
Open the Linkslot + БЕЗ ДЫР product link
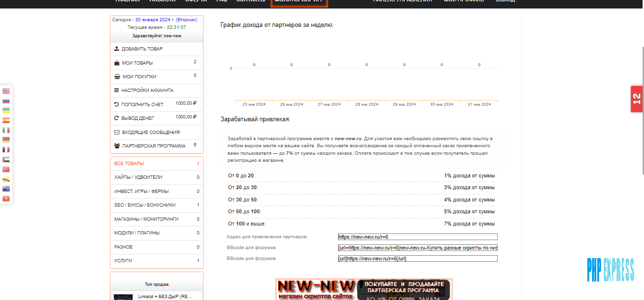click(x=165, y=297)
